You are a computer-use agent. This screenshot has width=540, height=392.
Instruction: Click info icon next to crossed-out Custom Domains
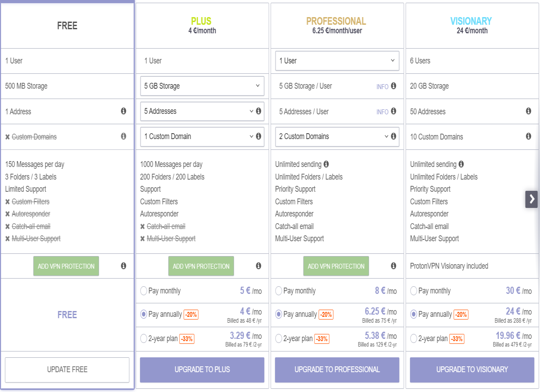pyautogui.click(x=123, y=136)
